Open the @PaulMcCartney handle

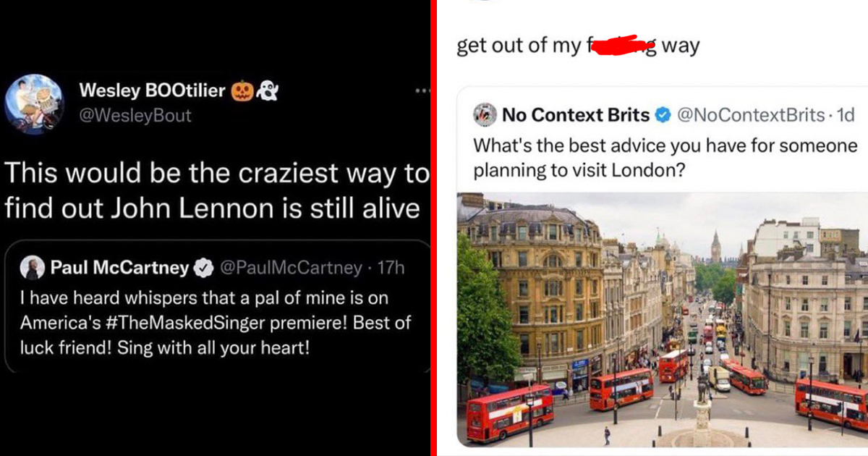[x=291, y=268]
